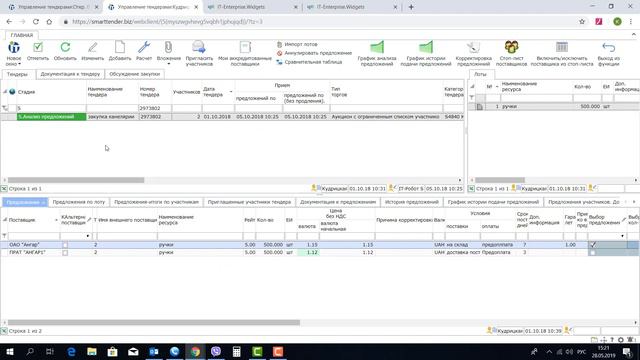Open Корректировка предложений tool

point(473,53)
